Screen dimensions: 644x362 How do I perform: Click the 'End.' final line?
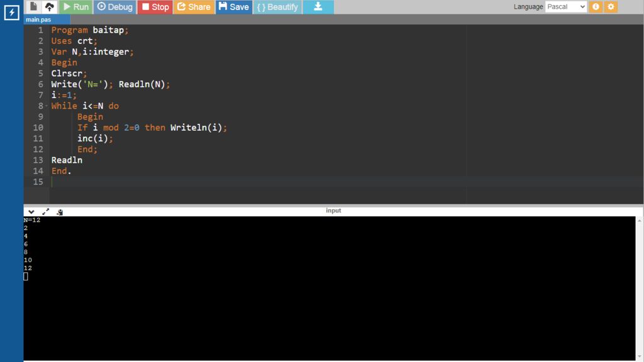pos(61,171)
